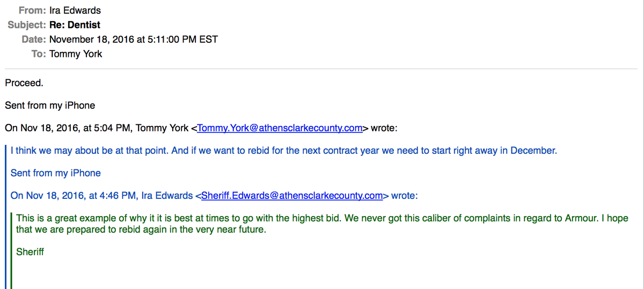Click the 'Subject:' header label
Viewport: 644px width, 289px height.
[27, 25]
